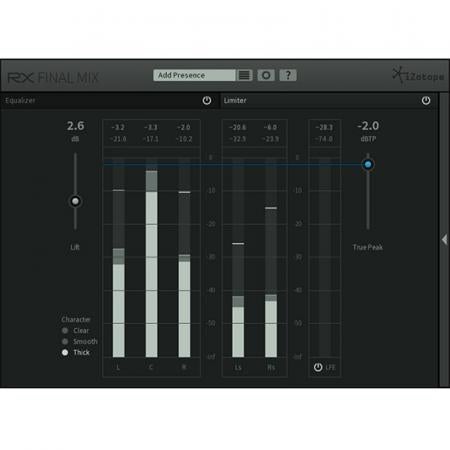
Task: Click the C channel -3.3 peak readout
Action: coord(151,127)
